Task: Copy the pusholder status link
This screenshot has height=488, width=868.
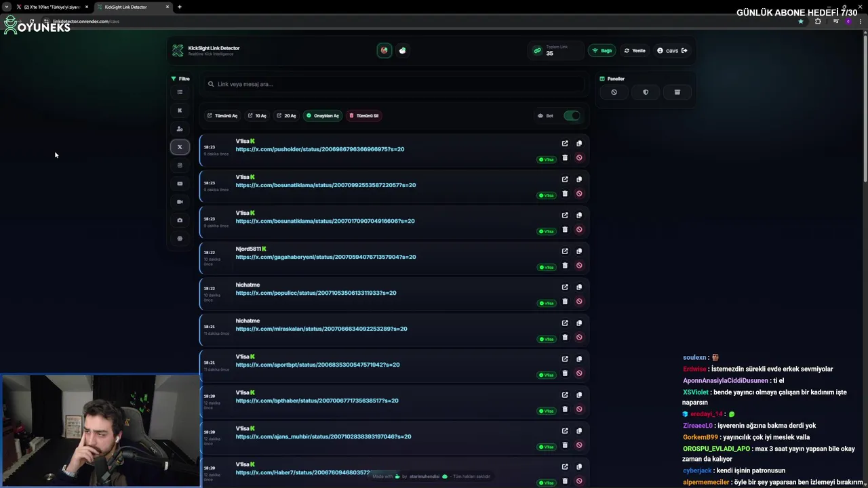Action: [x=579, y=144]
